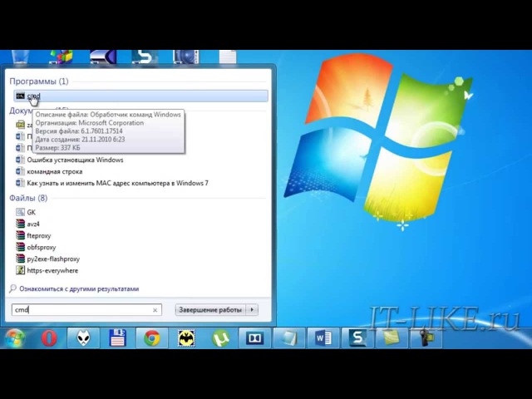Click the https-everywhere file icon
The image size is (532, 399).
(20, 270)
